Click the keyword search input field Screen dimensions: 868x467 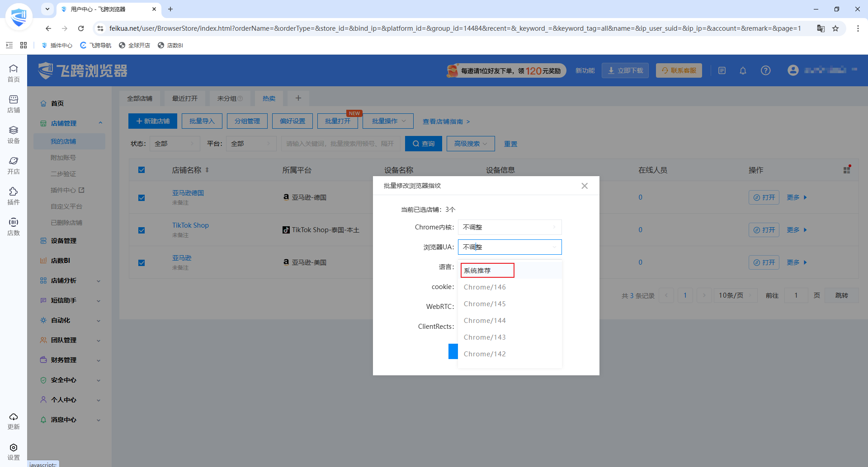[x=340, y=144]
